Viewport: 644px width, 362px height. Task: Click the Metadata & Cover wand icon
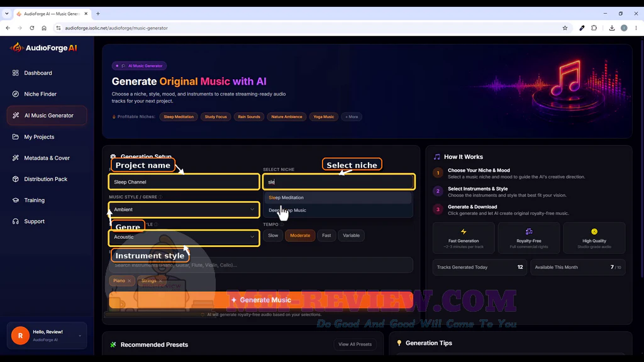[x=16, y=158]
